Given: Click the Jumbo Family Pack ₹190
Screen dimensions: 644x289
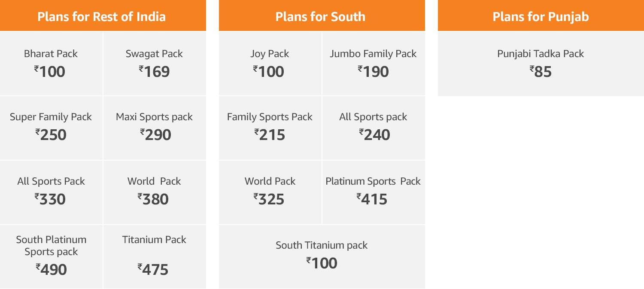Looking at the screenshot, I should (x=374, y=63).
